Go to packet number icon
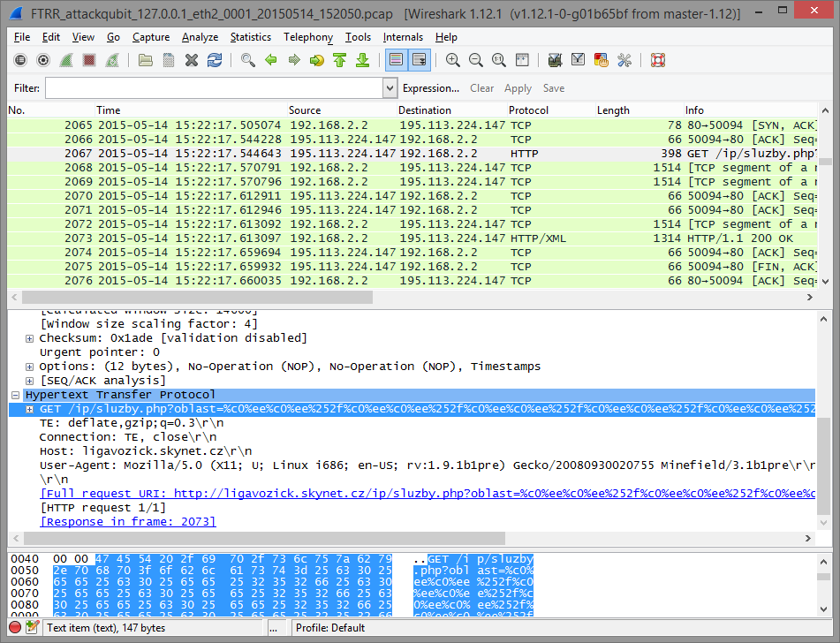Screen dimensions: 840x643 316,60
